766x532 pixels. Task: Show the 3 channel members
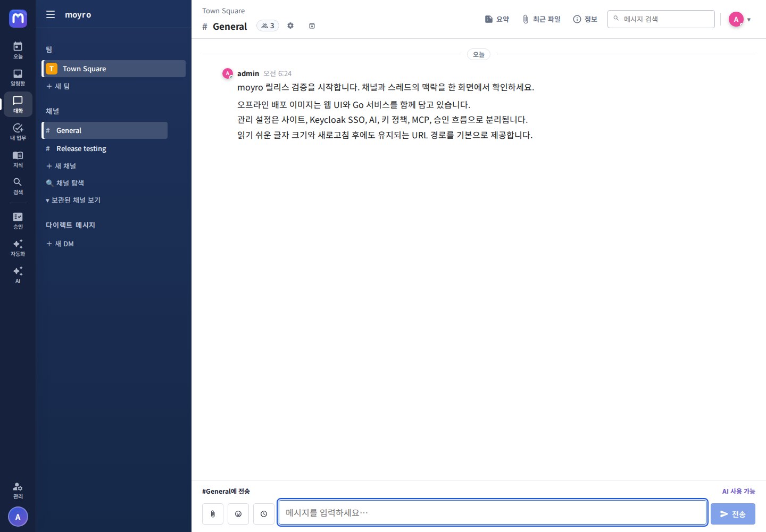[x=268, y=26]
